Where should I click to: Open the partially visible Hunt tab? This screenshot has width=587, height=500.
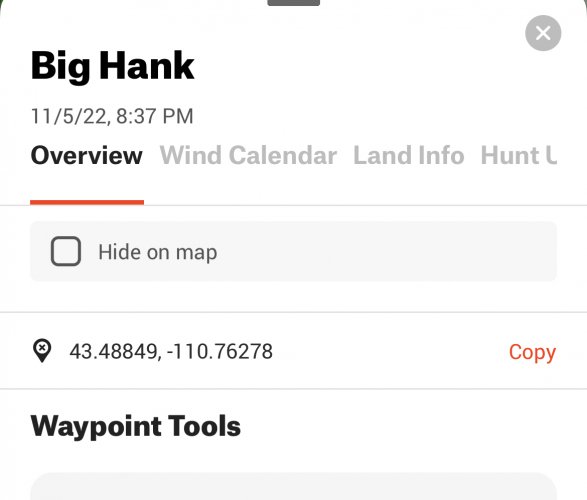click(x=518, y=155)
